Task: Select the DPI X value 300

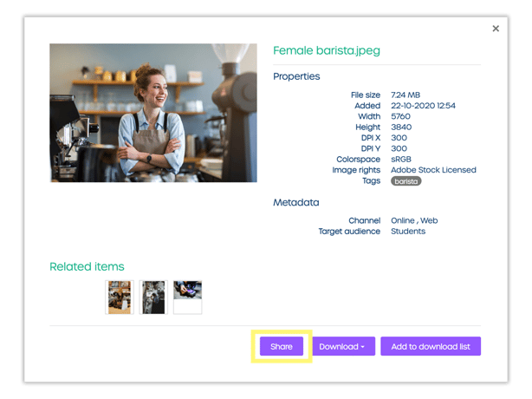Action: click(x=399, y=138)
